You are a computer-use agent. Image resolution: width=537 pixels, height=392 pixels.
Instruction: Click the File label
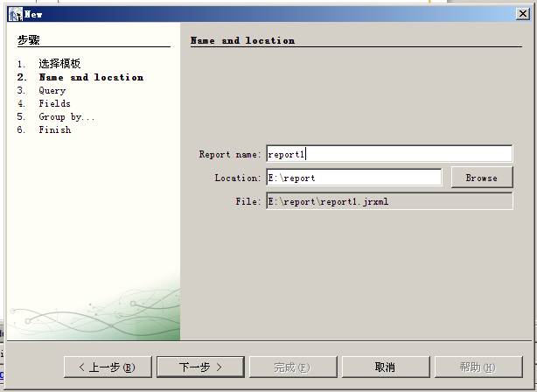click(x=248, y=201)
